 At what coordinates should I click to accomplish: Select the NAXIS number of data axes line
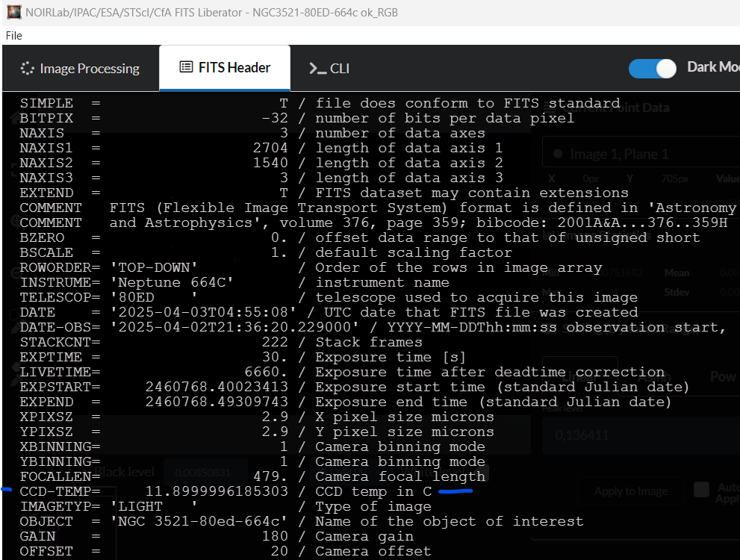pos(252,133)
